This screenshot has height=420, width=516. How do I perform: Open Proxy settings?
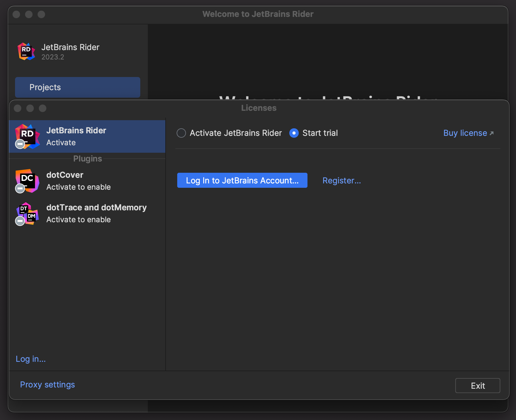tap(48, 385)
